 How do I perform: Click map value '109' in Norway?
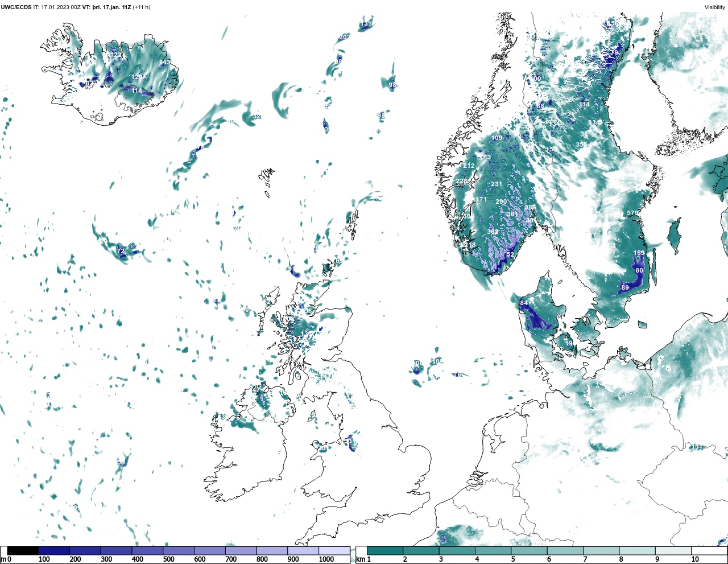(x=497, y=138)
